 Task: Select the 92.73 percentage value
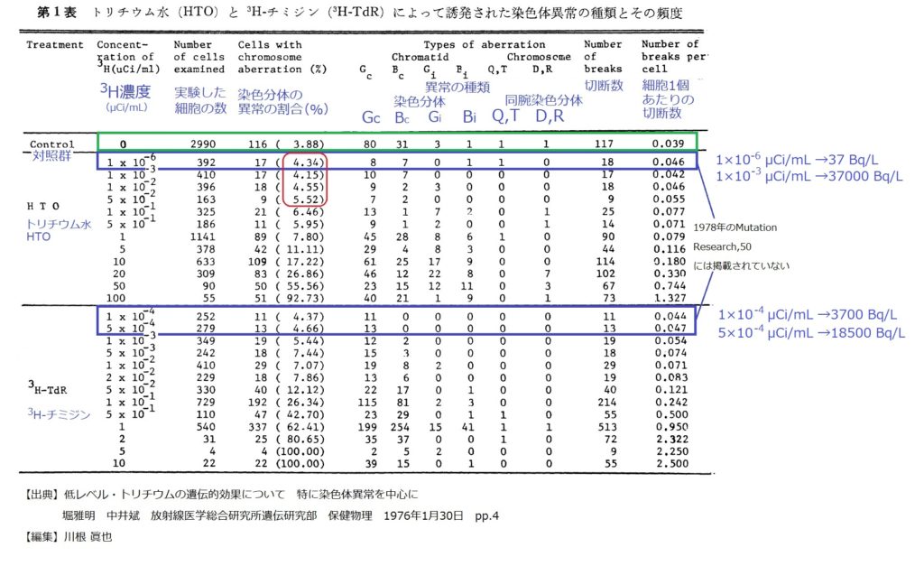tap(302, 297)
